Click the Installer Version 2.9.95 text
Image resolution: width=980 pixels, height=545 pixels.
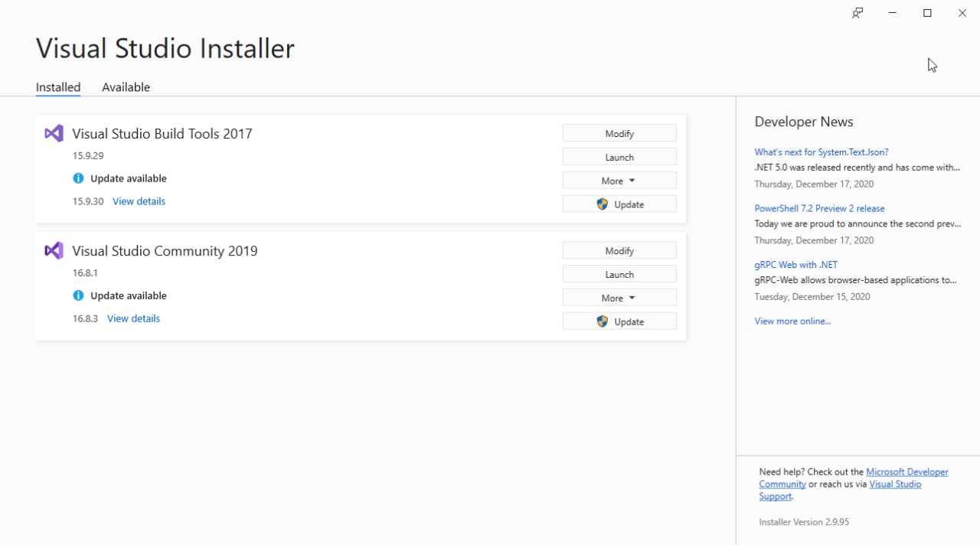(x=804, y=522)
